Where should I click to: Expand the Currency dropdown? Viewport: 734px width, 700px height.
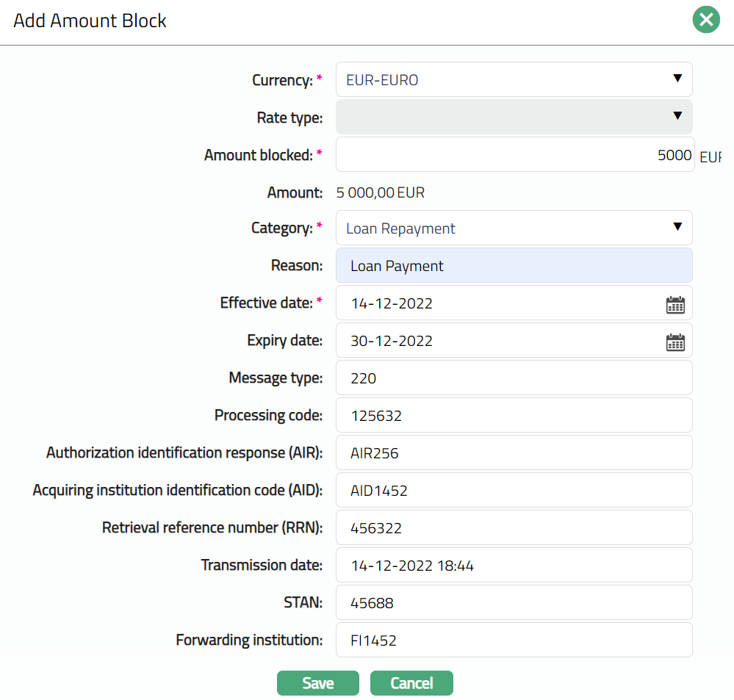[514, 79]
